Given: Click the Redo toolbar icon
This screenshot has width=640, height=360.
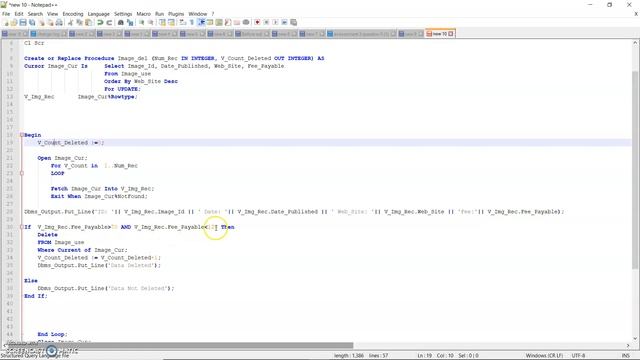Looking at the screenshot, I should tap(109, 22).
